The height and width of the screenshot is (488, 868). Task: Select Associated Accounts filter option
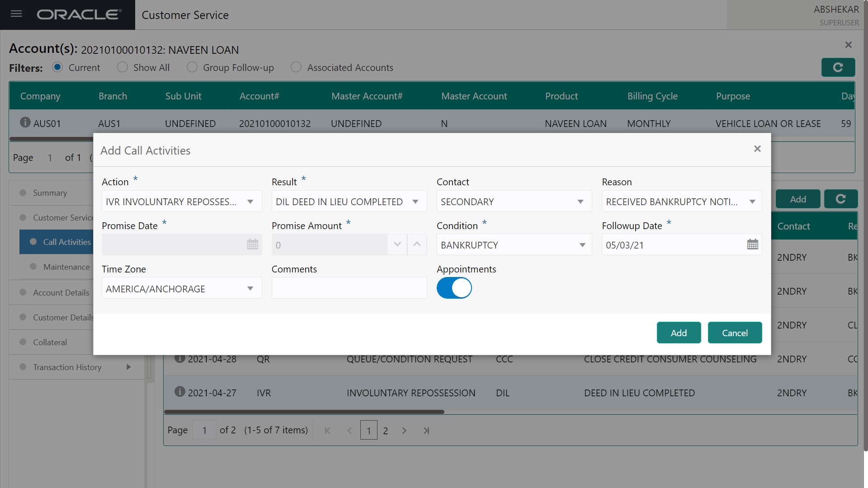pyautogui.click(x=296, y=67)
